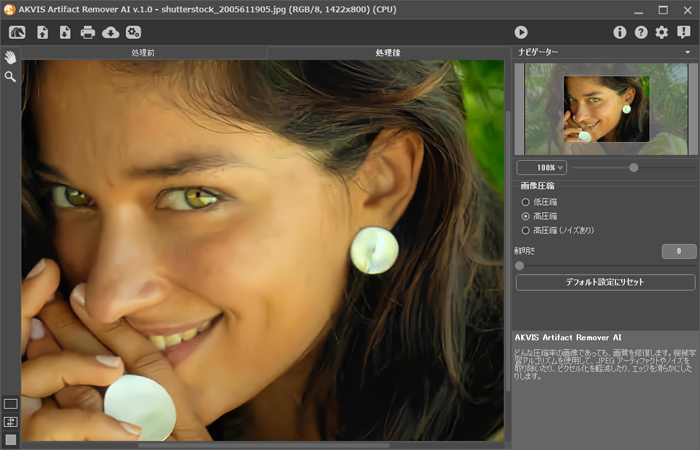
Task: Maximize the AKVIS window
Action: 663,10
